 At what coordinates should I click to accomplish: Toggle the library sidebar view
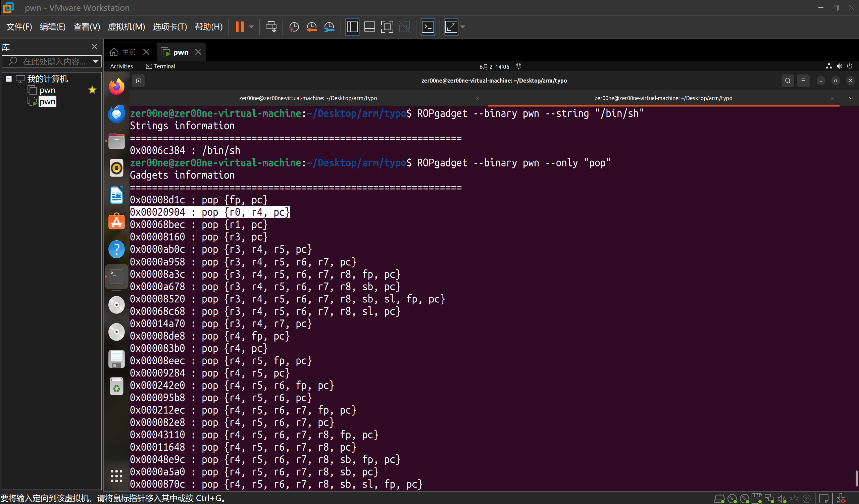pyautogui.click(x=352, y=27)
